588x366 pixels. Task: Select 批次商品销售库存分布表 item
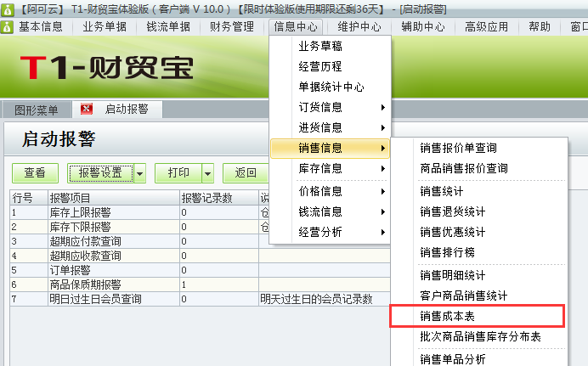[x=478, y=336]
